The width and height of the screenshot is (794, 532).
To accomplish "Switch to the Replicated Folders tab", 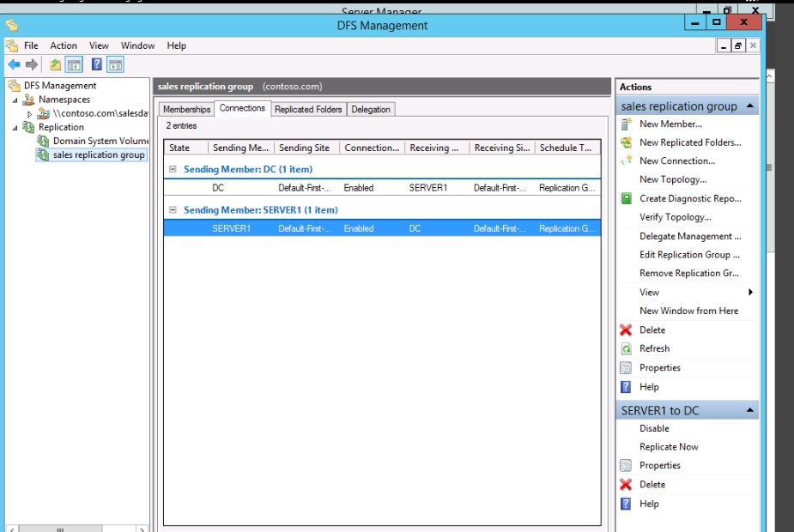I will [x=308, y=109].
